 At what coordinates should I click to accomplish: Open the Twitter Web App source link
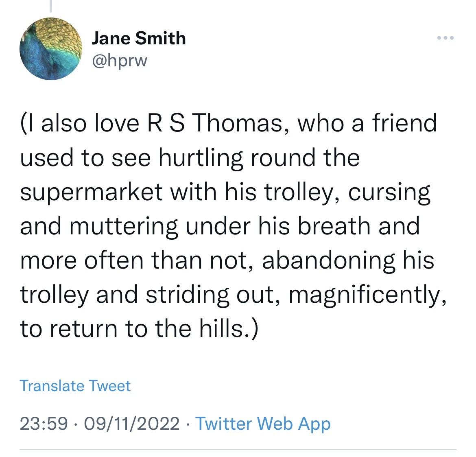[x=263, y=423]
